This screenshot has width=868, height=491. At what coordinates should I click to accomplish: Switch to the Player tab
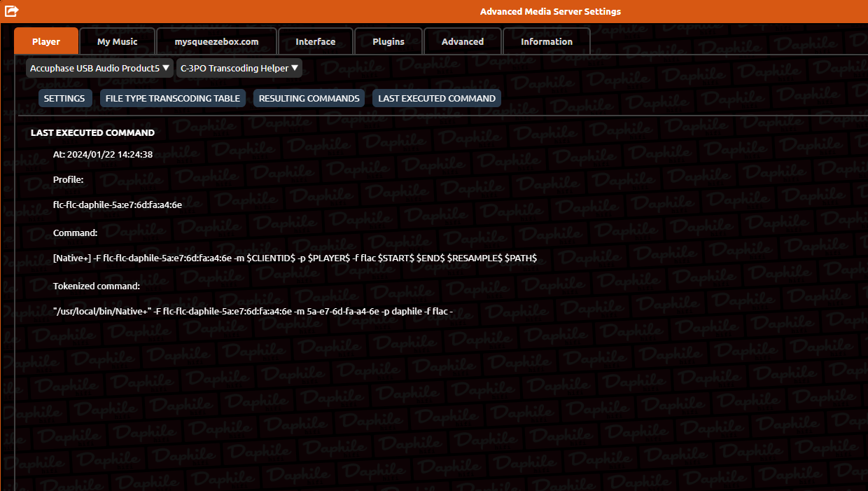click(x=46, y=41)
